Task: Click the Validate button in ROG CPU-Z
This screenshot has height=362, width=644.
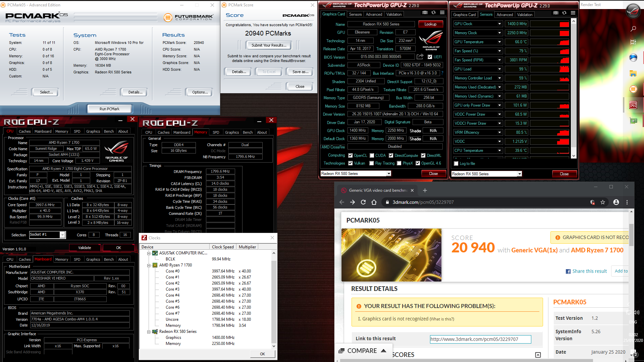Action: coord(85,248)
